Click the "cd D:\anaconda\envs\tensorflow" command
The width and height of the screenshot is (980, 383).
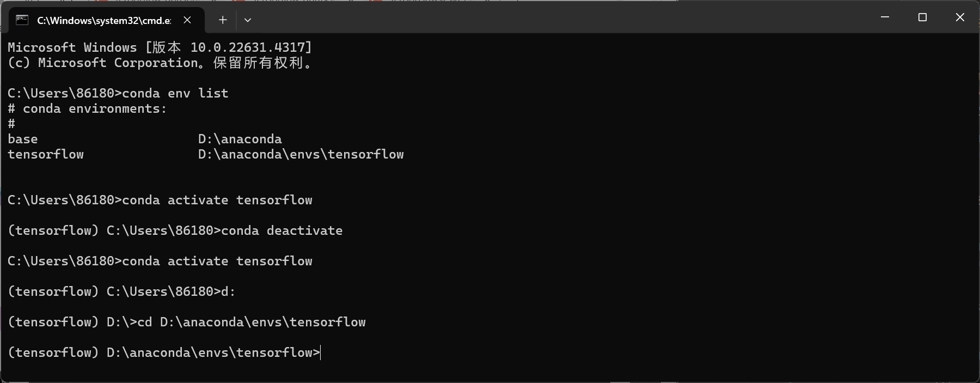252,322
